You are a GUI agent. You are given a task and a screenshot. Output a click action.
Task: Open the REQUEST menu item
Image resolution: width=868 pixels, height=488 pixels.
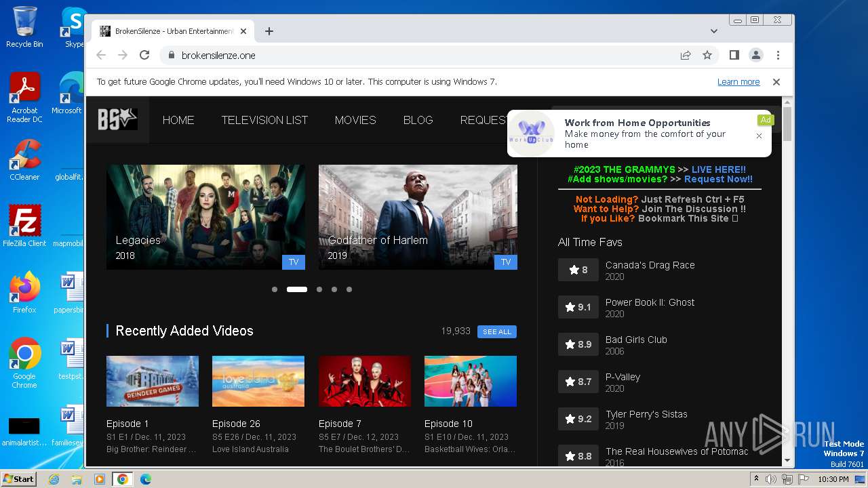coord(484,120)
